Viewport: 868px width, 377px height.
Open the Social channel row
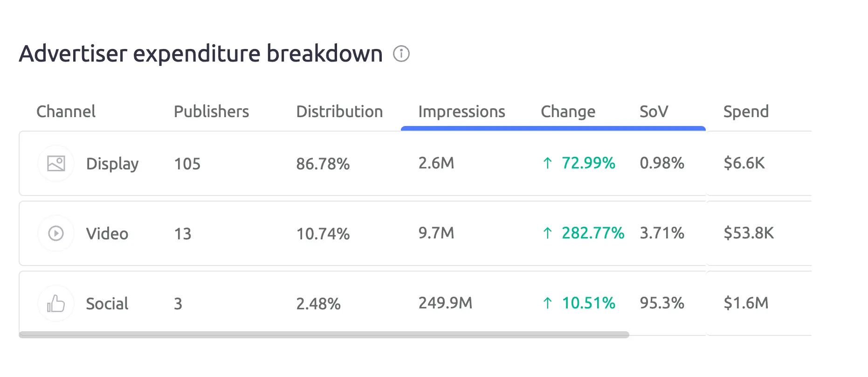tap(107, 304)
